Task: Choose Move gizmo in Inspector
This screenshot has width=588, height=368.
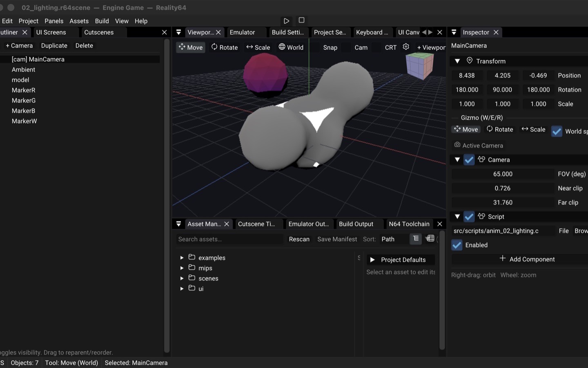Action: (466, 129)
